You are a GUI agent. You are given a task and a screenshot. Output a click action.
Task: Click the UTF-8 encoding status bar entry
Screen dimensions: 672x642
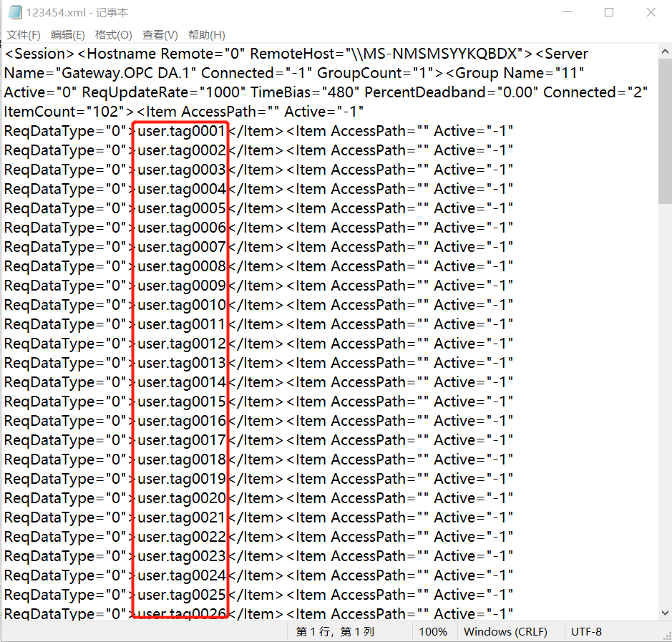[x=586, y=632]
